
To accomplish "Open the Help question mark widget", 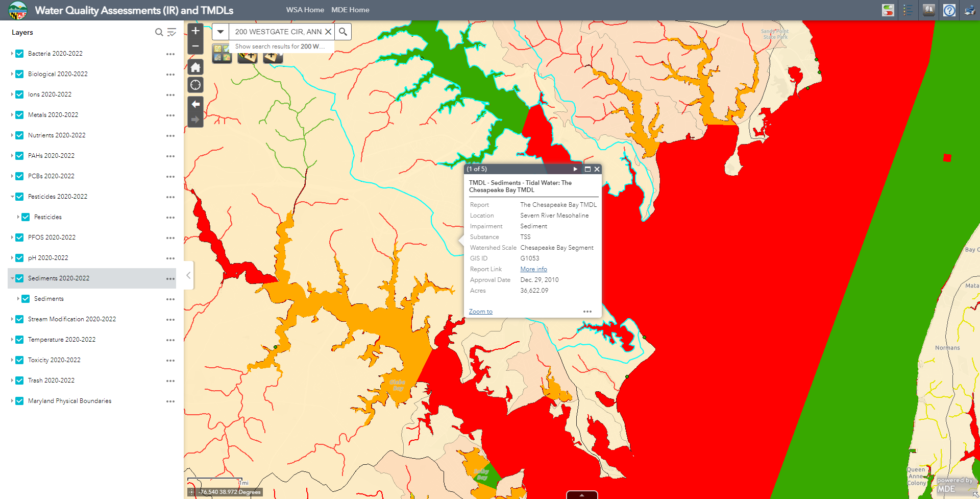I will [949, 10].
